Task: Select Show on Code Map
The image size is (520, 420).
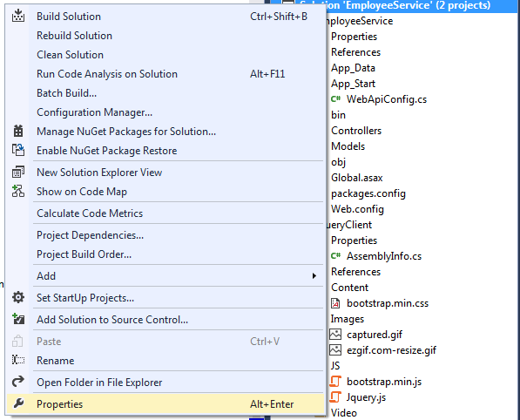Action: coord(165,192)
